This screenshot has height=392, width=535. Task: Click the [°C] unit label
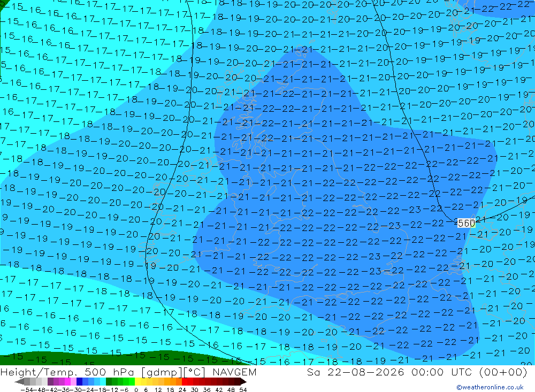click(195, 372)
